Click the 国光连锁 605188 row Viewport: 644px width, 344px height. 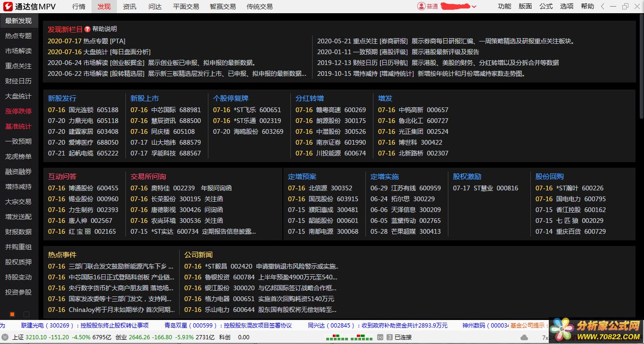point(83,110)
